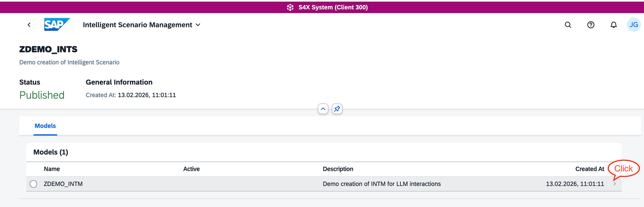
Task: Go back using the back arrow
Action: [x=29, y=25]
